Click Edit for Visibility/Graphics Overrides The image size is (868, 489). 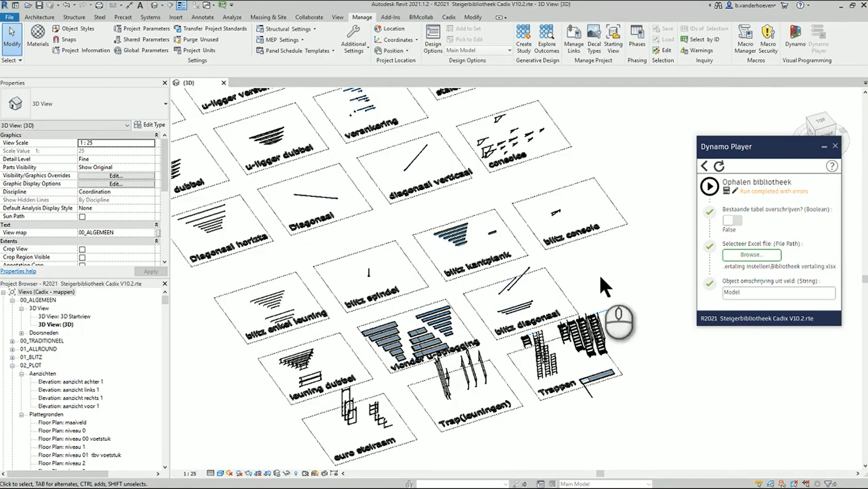[x=116, y=176]
